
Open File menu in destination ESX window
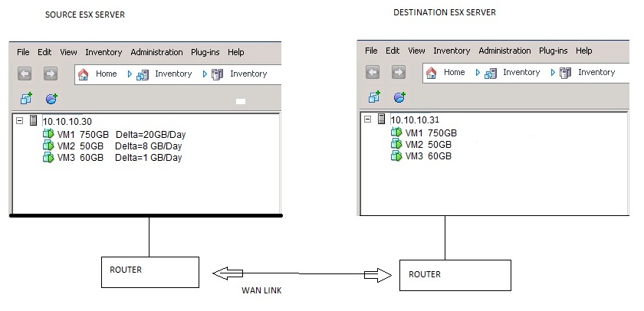[371, 51]
